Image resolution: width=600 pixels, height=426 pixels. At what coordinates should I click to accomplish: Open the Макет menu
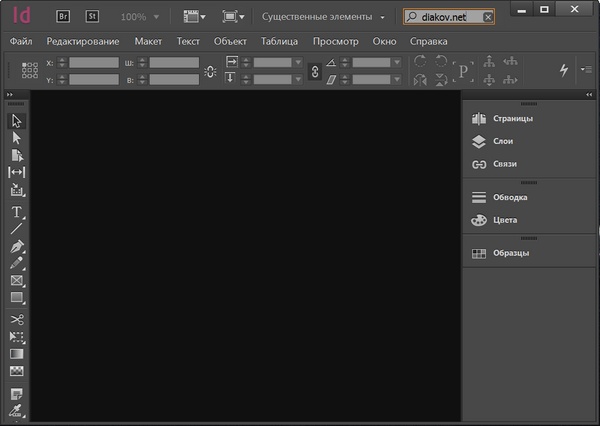(x=148, y=41)
